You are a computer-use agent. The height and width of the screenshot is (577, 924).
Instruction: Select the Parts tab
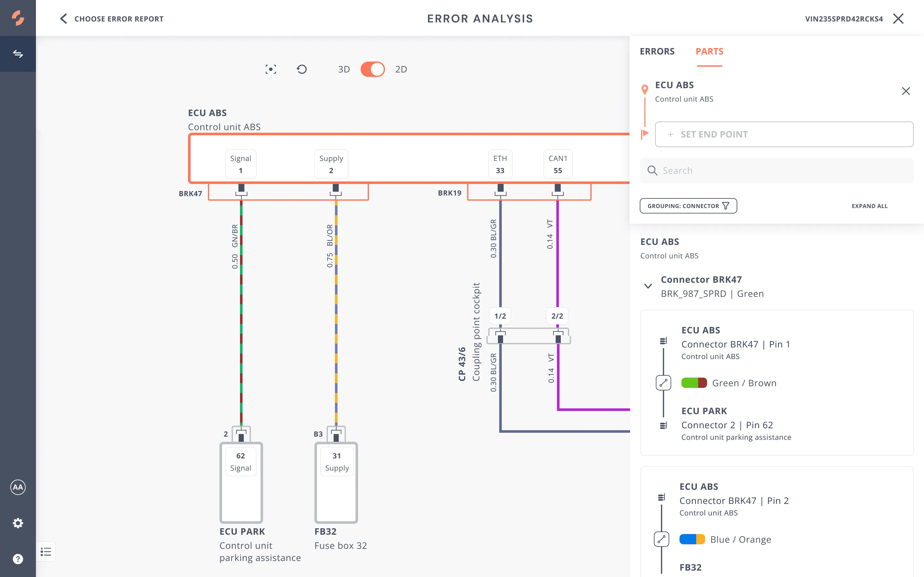(709, 52)
